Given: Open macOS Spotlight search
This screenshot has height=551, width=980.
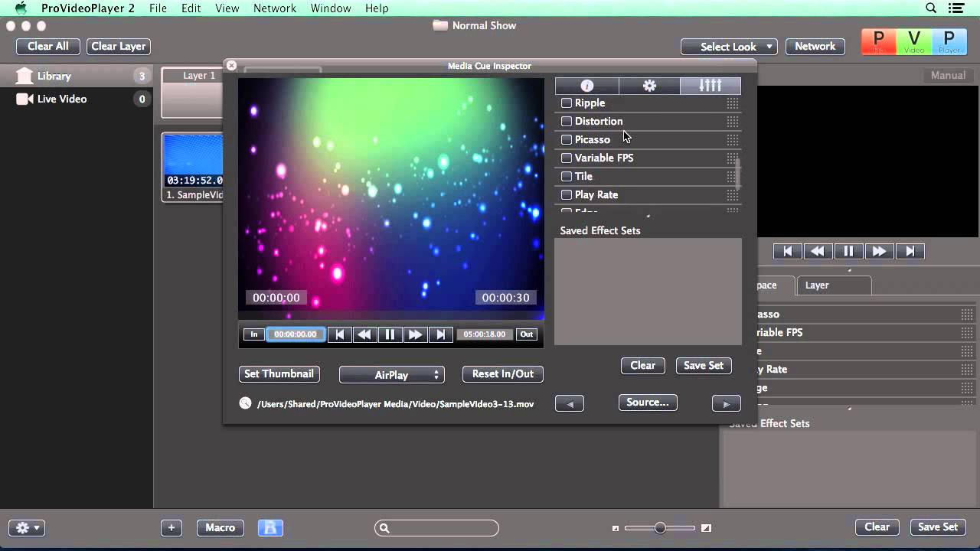Looking at the screenshot, I should (x=931, y=8).
